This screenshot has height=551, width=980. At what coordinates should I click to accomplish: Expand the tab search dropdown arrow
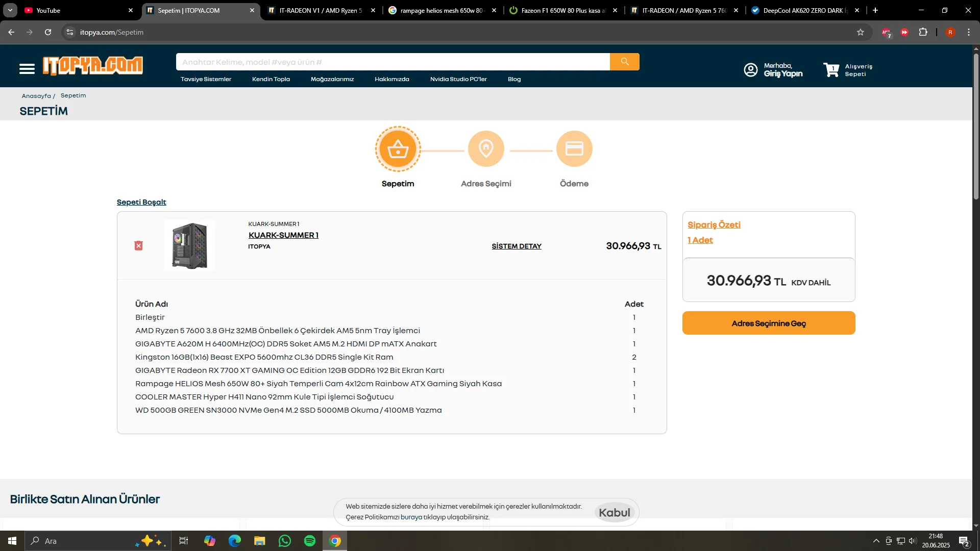(x=10, y=10)
